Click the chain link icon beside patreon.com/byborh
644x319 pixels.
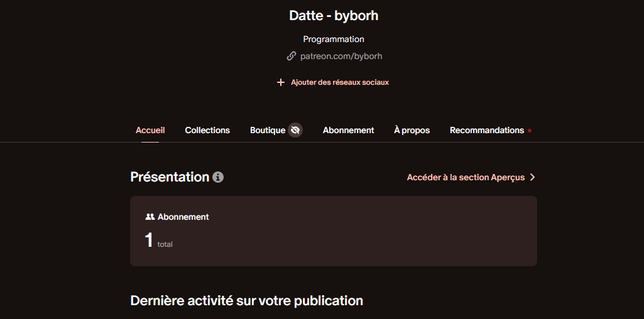coord(291,56)
